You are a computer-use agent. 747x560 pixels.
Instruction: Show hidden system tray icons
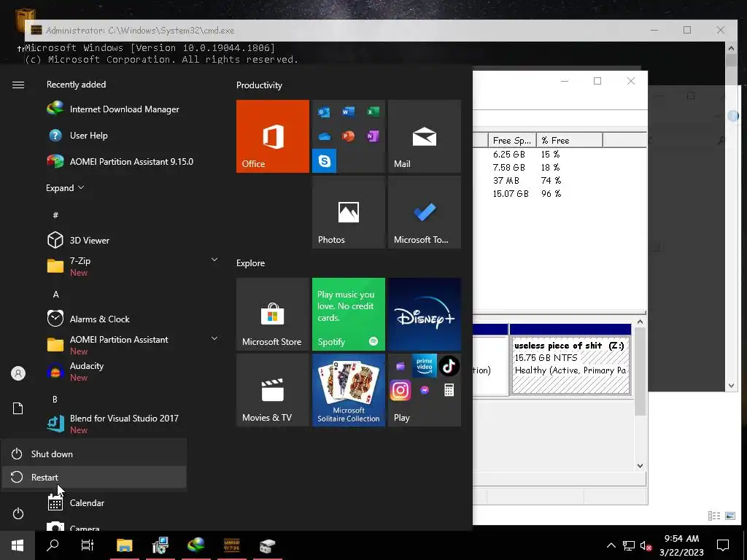(x=611, y=545)
